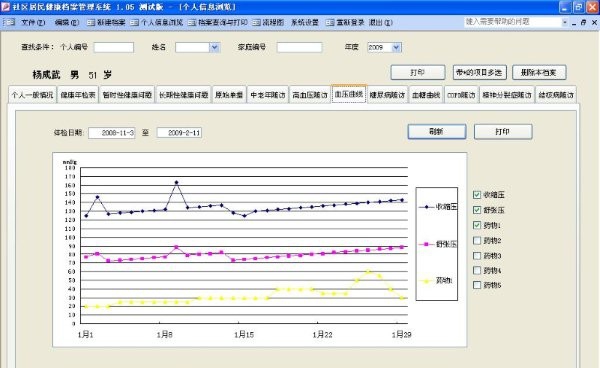The image size is (600, 368).
Task: Expand the 姓名 combo box
Action: pyautogui.click(x=215, y=47)
